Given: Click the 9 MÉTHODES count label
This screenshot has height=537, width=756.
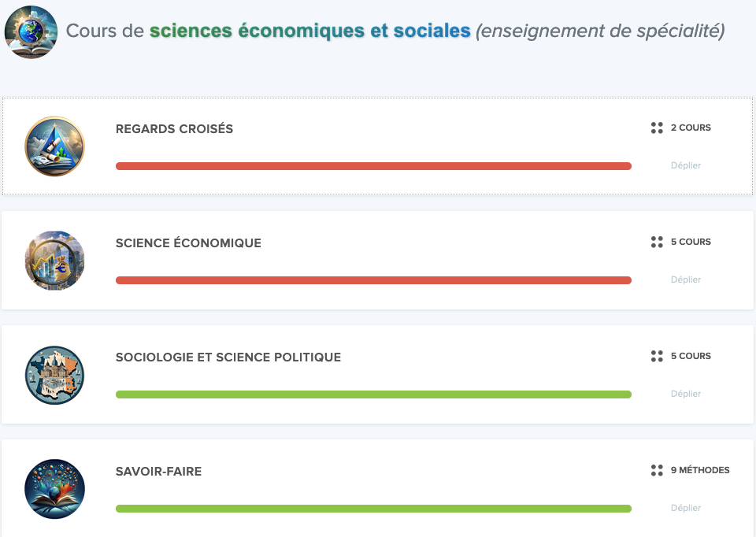Looking at the screenshot, I should click(x=700, y=470).
